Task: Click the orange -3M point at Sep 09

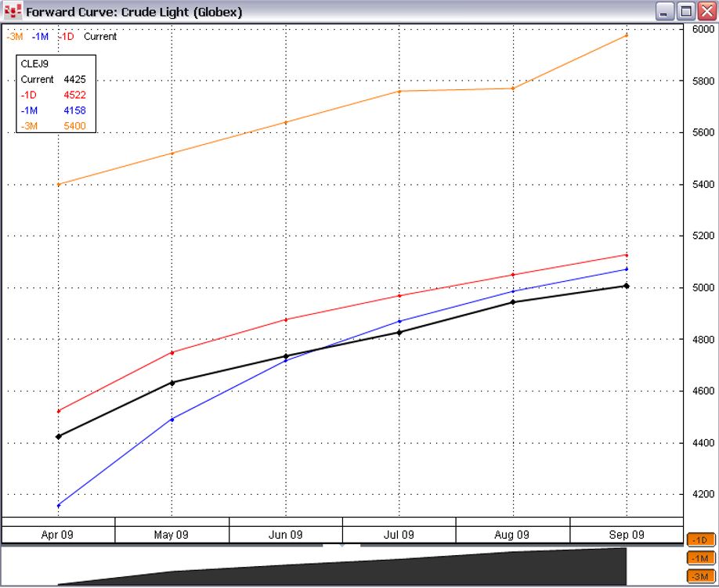Action: click(627, 35)
